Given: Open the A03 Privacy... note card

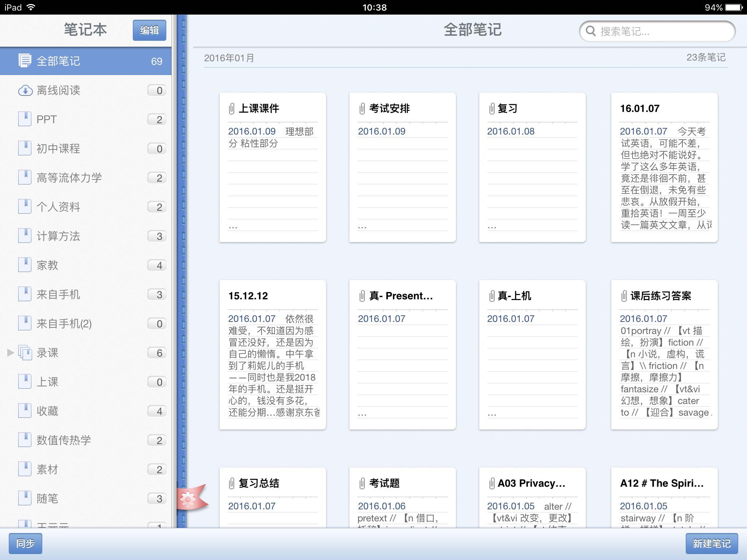Looking at the screenshot, I should pos(532,497).
